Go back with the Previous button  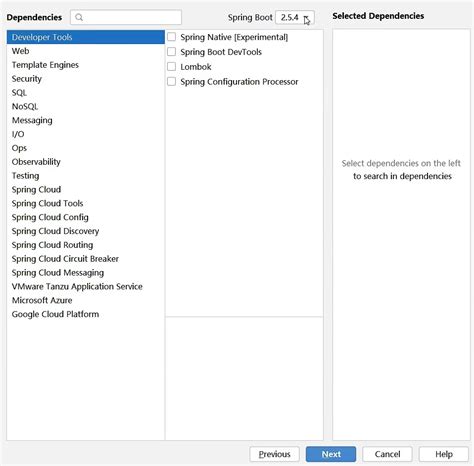[x=274, y=454]
